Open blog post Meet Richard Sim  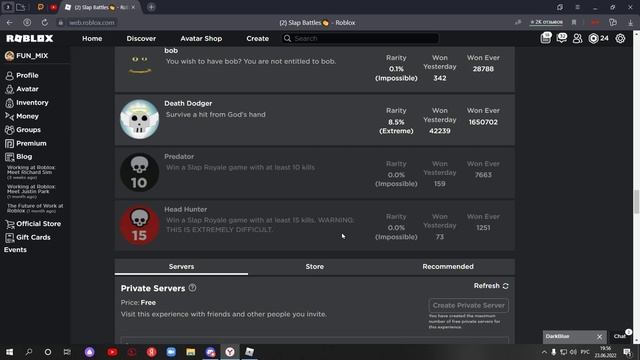tap(31, 172)
